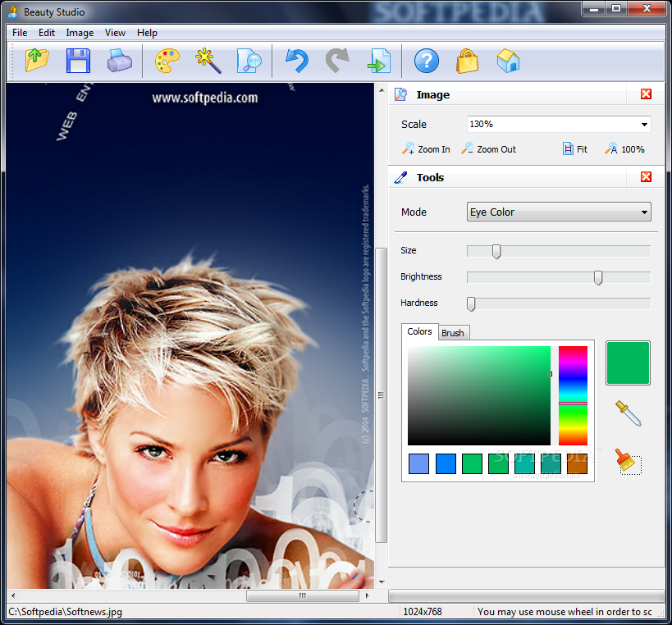Viewport: 672px width, 625px height.
Task: Switch to the Brush tab
Action: [453, 333]
